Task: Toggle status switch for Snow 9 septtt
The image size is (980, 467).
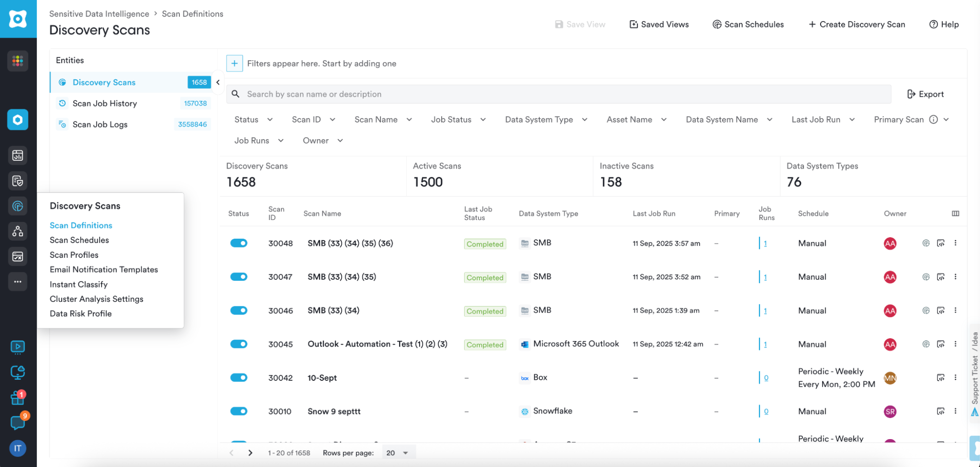Action: click(x=239, y=411)
